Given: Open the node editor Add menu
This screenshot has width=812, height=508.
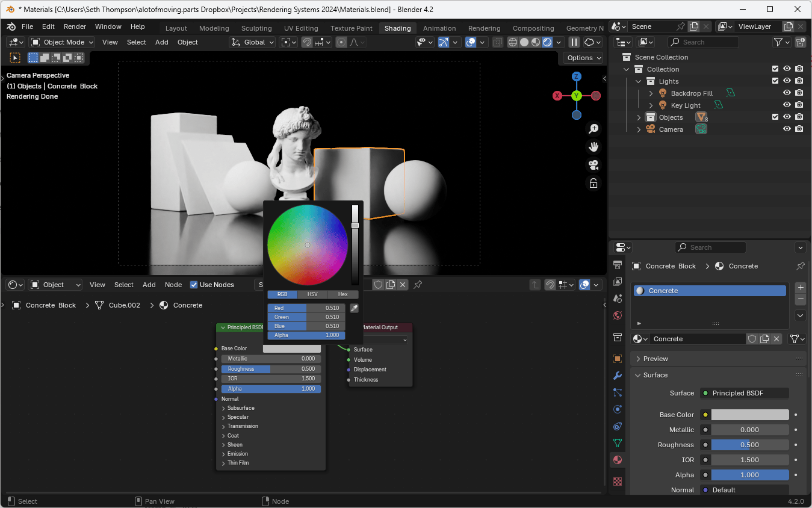Looking at the screenshot, I should [x=149, y=285].
